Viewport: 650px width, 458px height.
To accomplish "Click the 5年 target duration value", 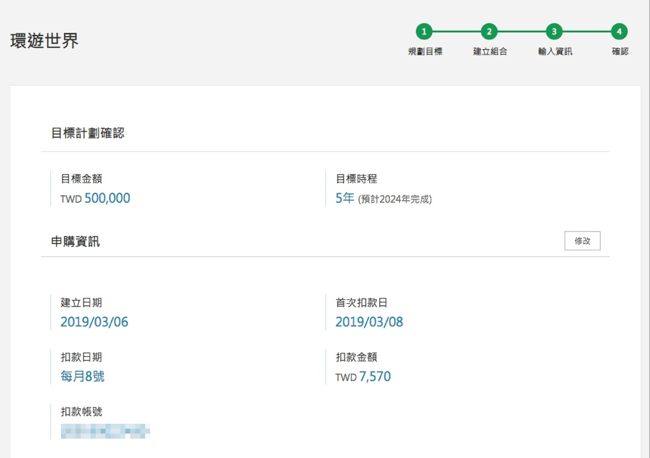I will coord(345,199).
